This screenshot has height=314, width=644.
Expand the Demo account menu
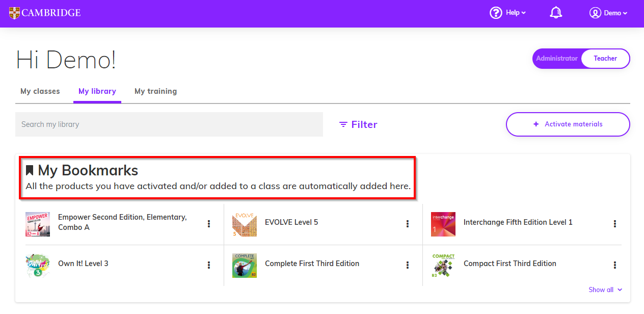(x=608, y=13)
